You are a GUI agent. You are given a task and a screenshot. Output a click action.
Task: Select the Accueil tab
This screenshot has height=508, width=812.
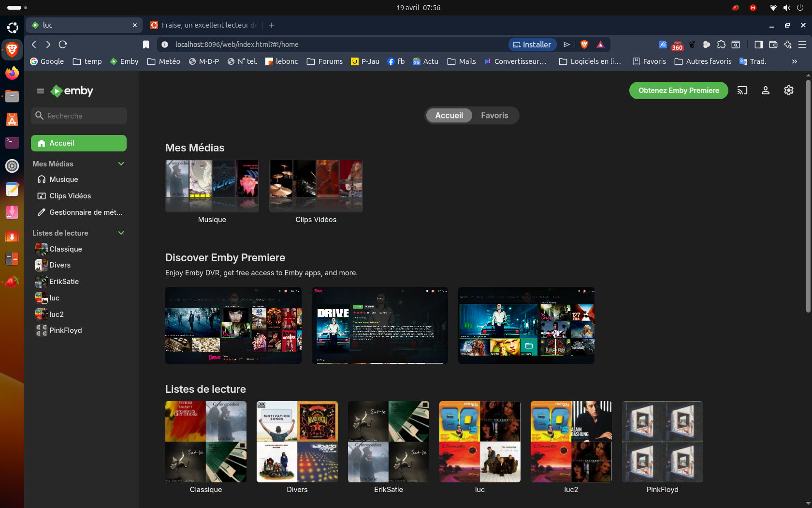pyautogui.click(x=449, y=116)
